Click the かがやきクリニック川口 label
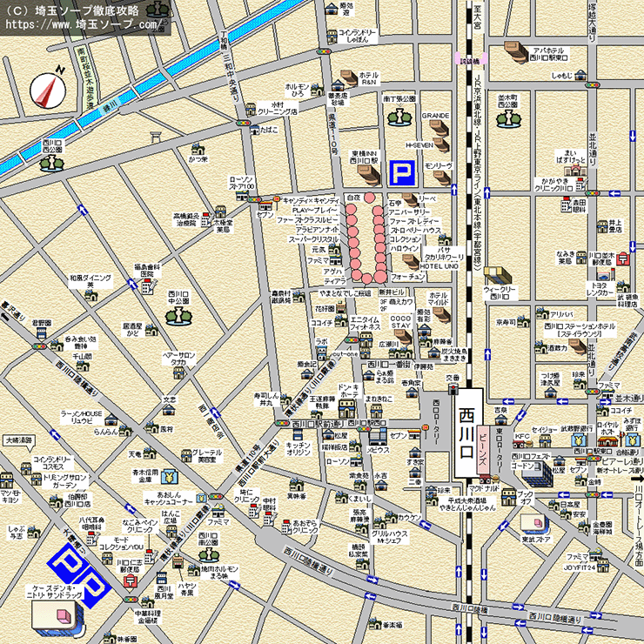The height and width of the screenshot is (644, 644). (x=553, y=184)
